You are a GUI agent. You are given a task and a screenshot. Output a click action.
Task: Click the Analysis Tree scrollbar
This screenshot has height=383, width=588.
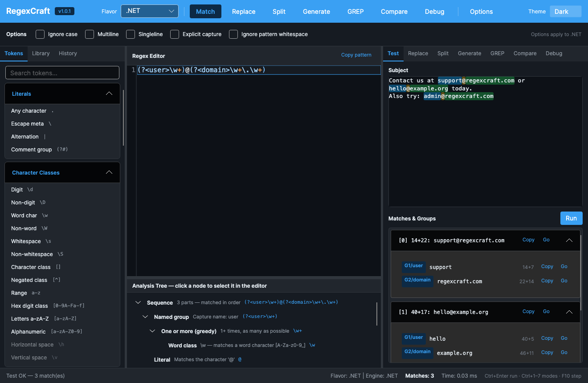[377, 314]
